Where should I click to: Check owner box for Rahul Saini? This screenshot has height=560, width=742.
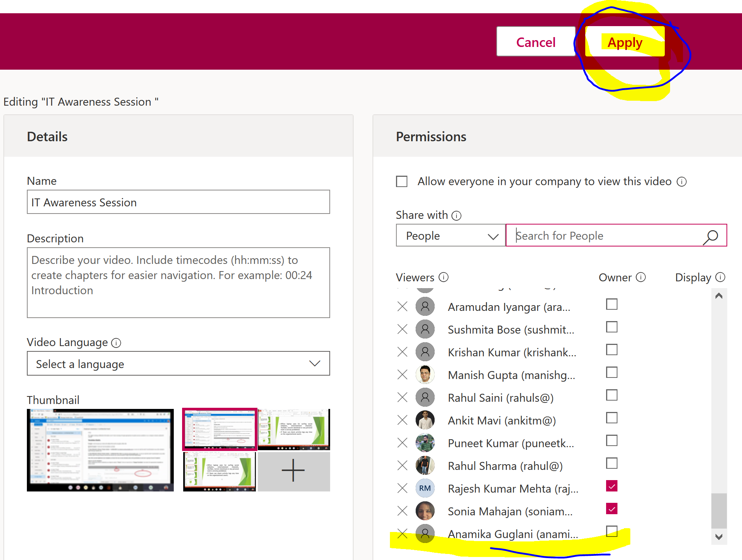click(x=611, y=395)
